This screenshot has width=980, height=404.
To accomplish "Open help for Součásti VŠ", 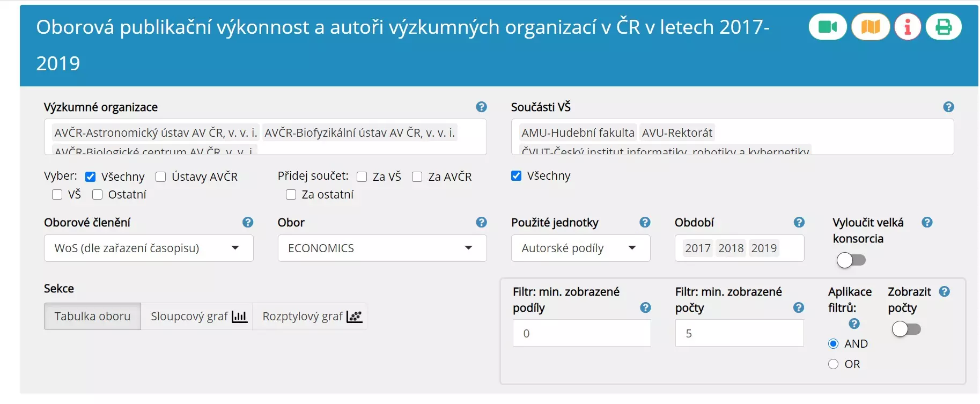I will click(948, 107).
